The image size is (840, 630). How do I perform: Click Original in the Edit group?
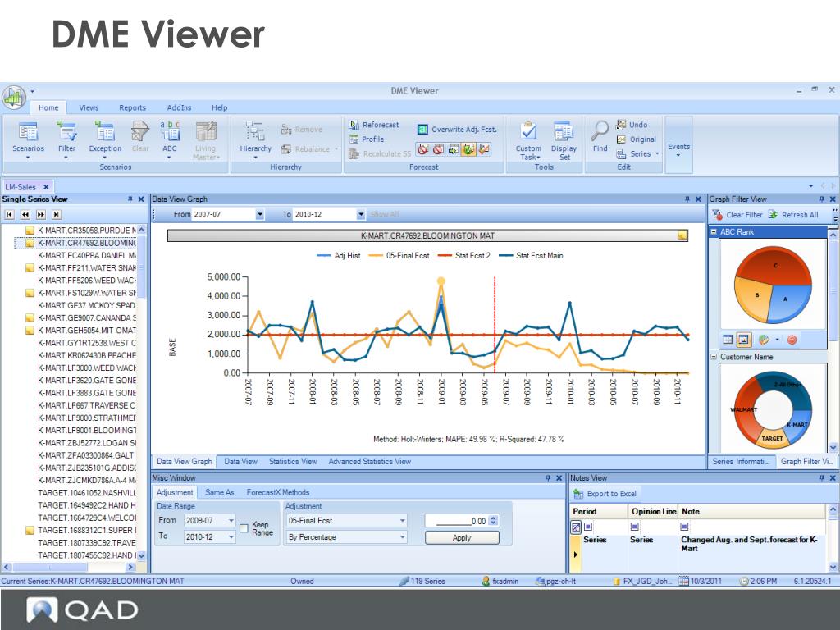tap(636, 139)
